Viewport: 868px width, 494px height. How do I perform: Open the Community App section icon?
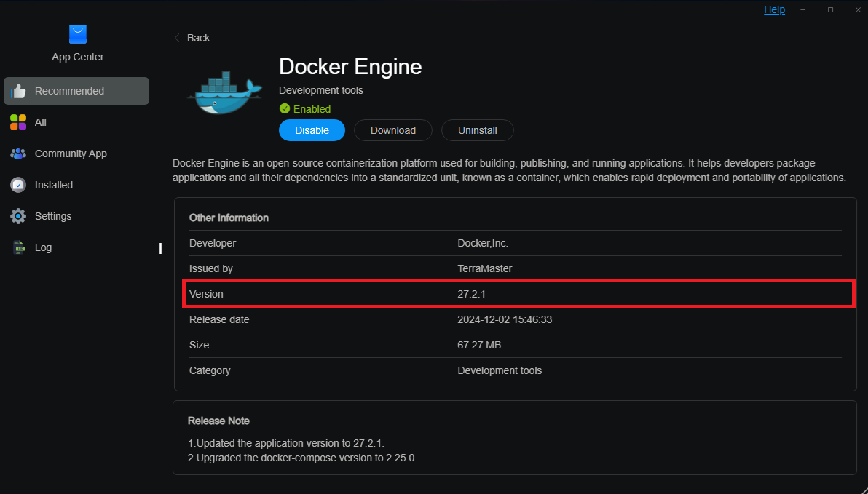pyautogui.click(x=17, y=153)
